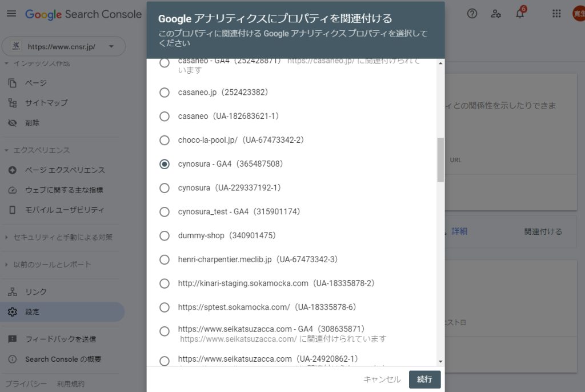Screen dimensions: 585x392
Task: Open the サイトマップ menu item
Action: (x=62, y=103)
